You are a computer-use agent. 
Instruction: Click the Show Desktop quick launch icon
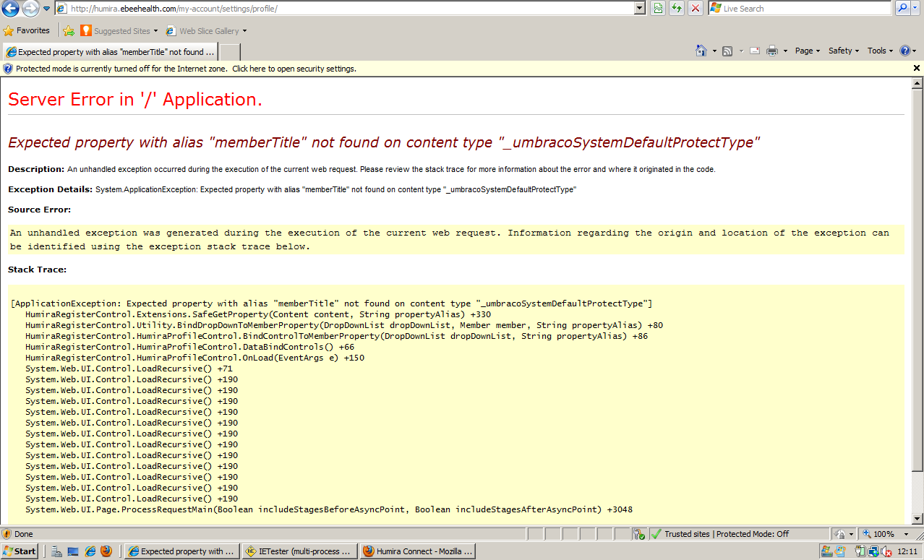pos(73,551)
